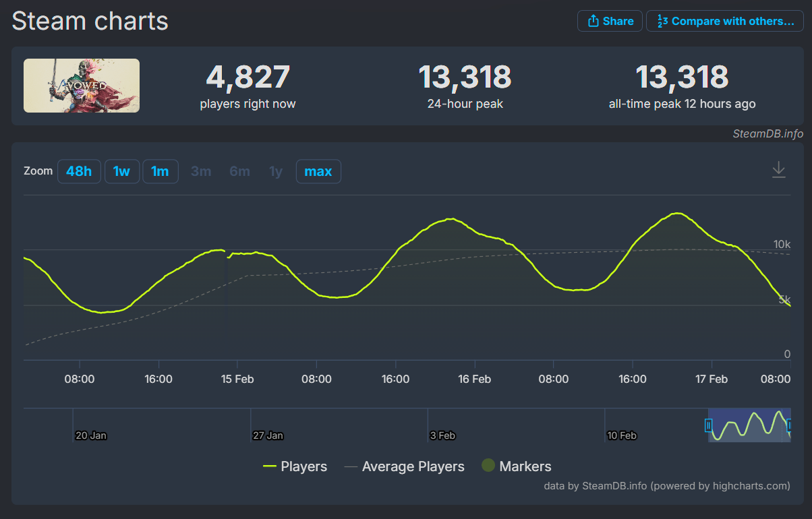Grab the left navigator range handle
Image resolution: width=812 pixels, height=519 pixels.
[708, 425]
